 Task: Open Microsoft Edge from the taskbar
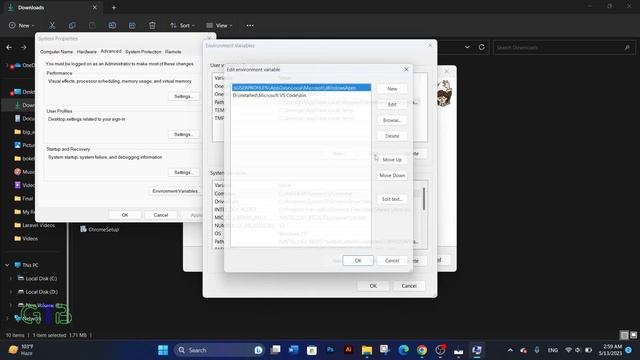point(404,350)
